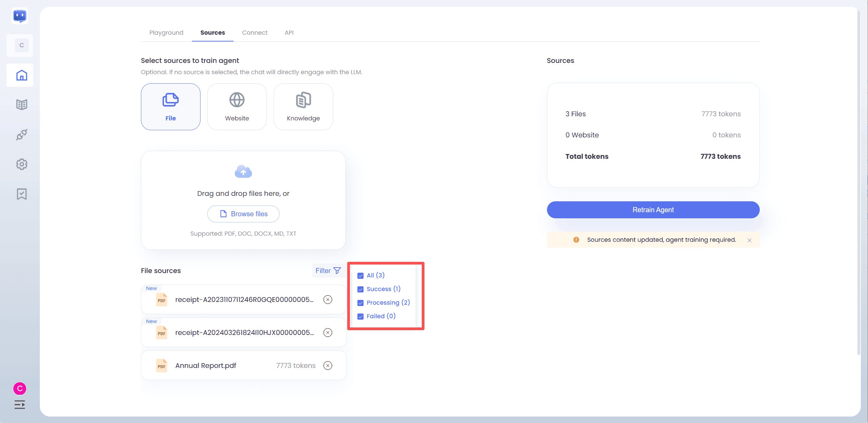This screenshot has height=423, width=868.
Task: Click the home icon in sidebar
Action: coord(21,75)
